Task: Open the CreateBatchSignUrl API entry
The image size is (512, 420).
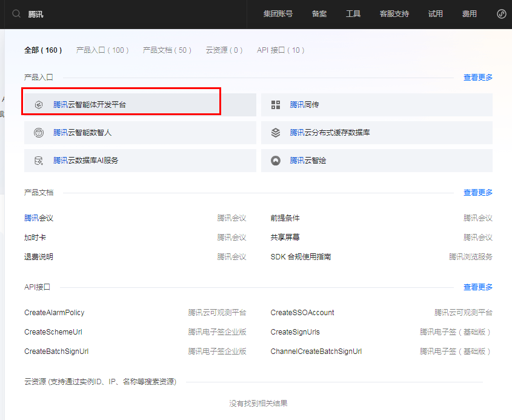Action: coord(56,352)
